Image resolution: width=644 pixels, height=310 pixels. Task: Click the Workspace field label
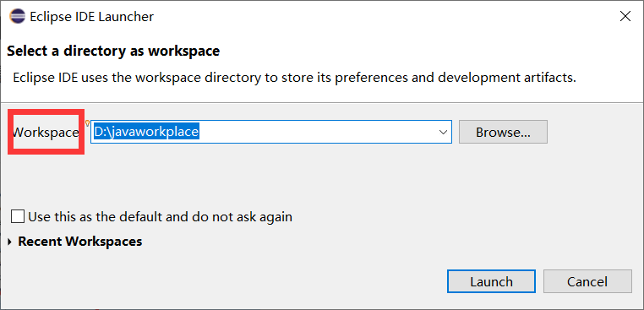point(46,133)
